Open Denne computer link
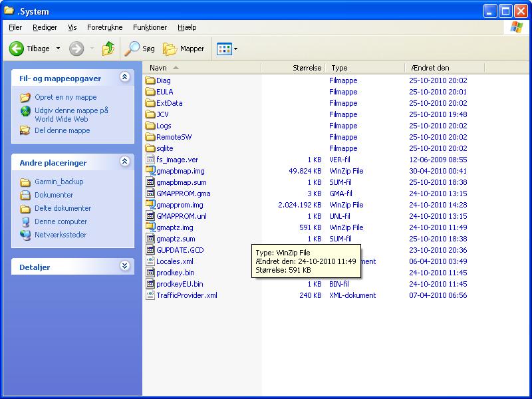Viewport: 532px width, 399px height. point(61,221)
